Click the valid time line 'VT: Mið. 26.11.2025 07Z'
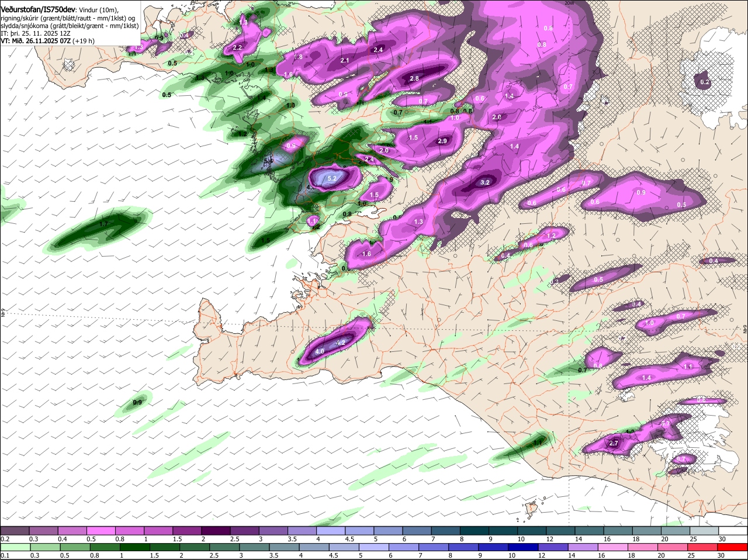The height and width of the screenshot is (560, 748). pos(36,42)
